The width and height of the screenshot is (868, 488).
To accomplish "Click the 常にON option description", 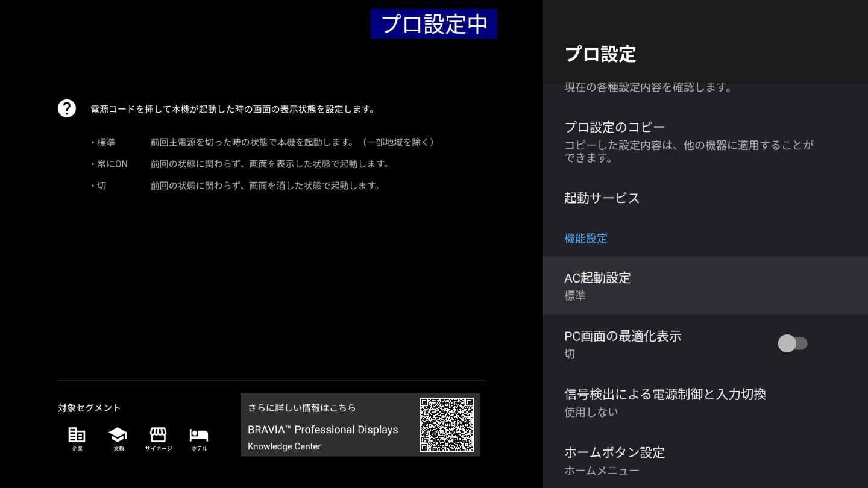I will pyautogui.click(x=269, y=164).
